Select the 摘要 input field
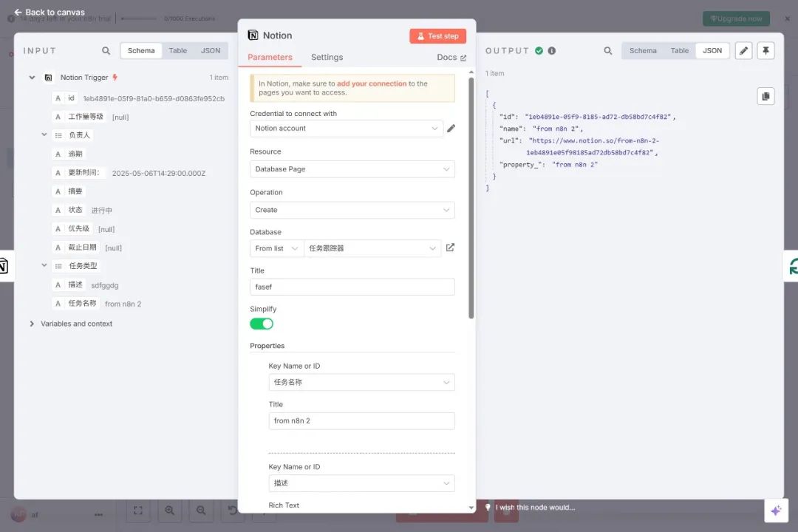 (x=69, y=191)
